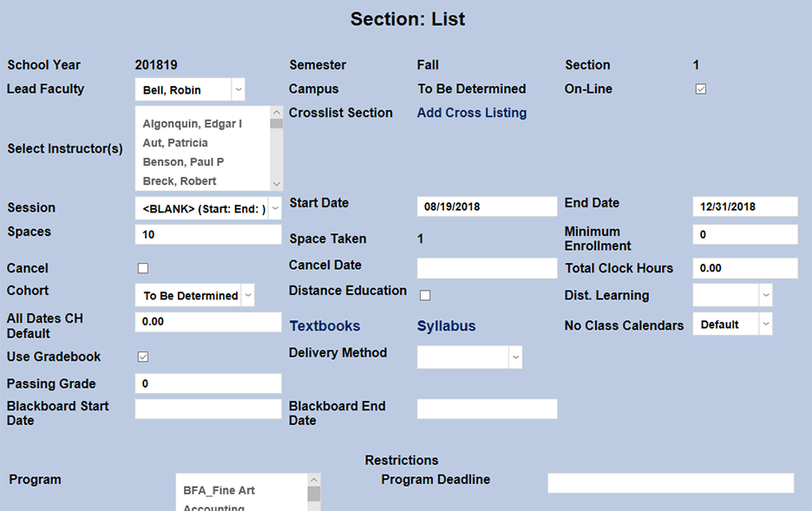Image resolution: width=812 pixels, height=511 pixels.
Task: Enable Distance Education
Action: click(424, 295)
